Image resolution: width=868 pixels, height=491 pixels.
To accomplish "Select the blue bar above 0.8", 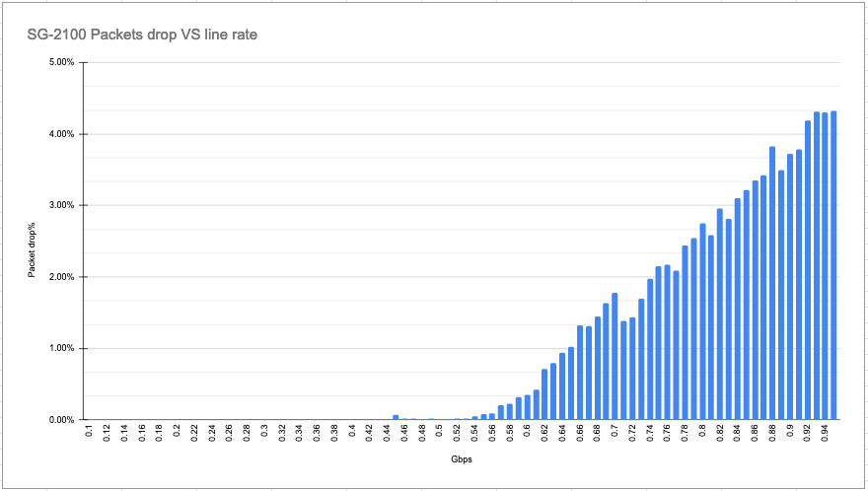I will point(702,321).
